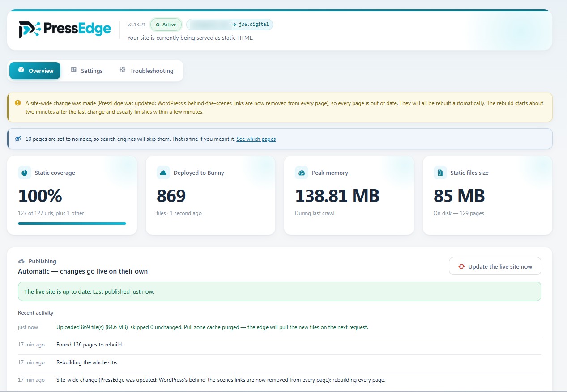Open the Troubleshooting tab
Image resolution: width=567 pixels, height=392 pixels.
(x=146, y=71)
